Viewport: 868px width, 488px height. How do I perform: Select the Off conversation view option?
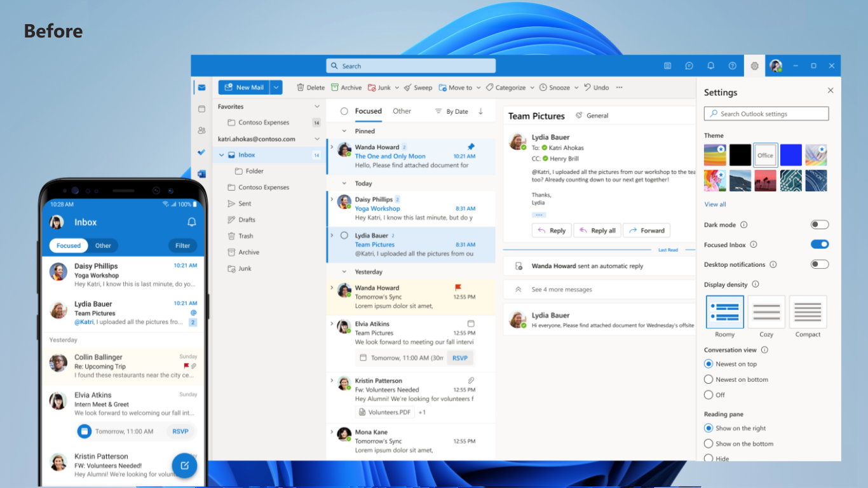coord(709,395)
